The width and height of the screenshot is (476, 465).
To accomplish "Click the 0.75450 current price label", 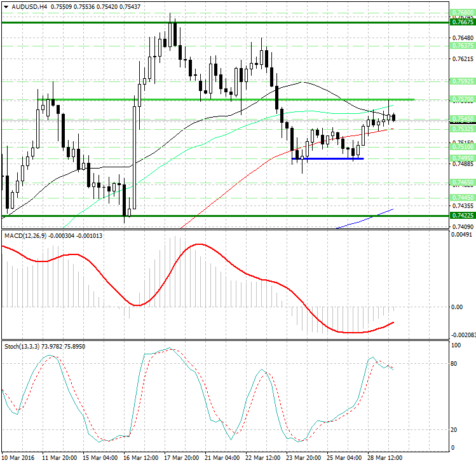I will pos(462,119).
